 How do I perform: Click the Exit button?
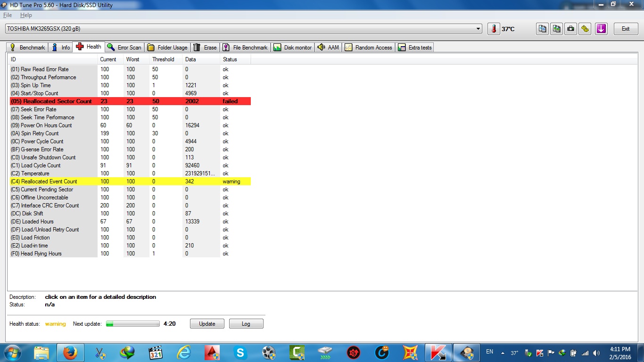coord(626,29)
